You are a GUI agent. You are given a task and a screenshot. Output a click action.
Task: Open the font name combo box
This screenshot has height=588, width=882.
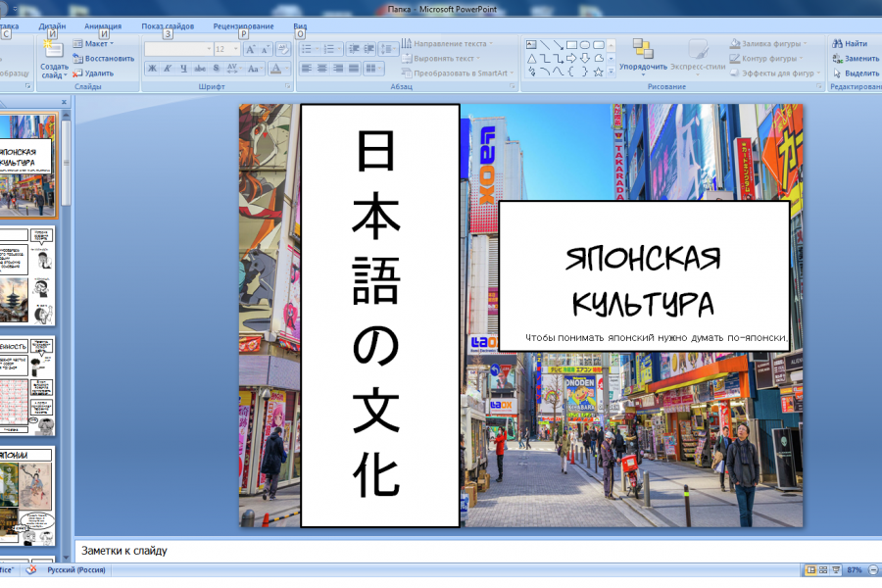point(178,49)
